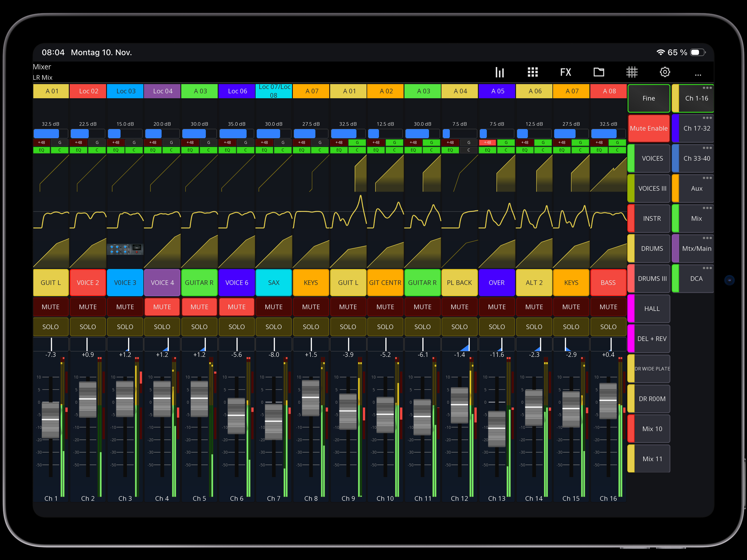Unmute the VOICE 4 channel
Viewport: 747px width, 560px height.
[x=162, y=307]
